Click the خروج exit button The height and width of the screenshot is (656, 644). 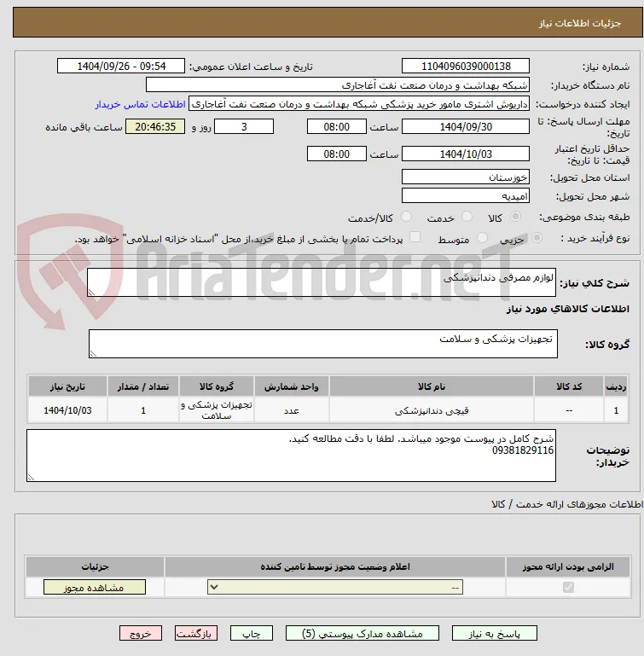tap(141, 634)
